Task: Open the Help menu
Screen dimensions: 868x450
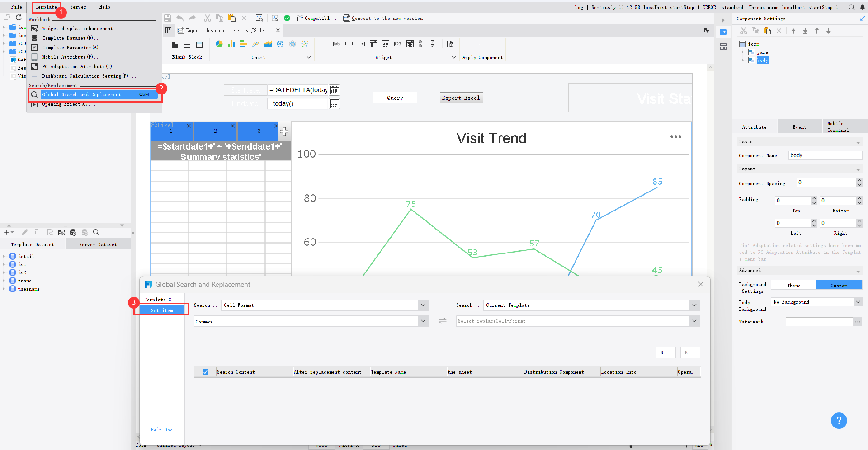Action: tap(104, 7)
